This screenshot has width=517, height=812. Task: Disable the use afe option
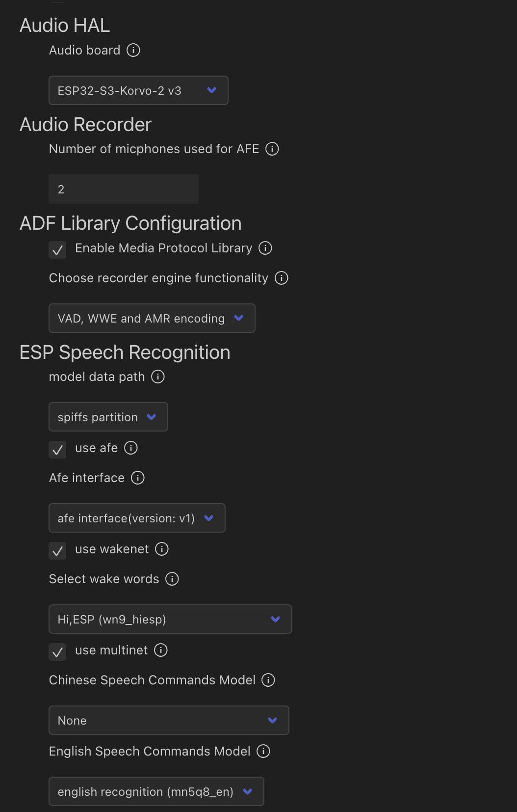click(57, 450)
